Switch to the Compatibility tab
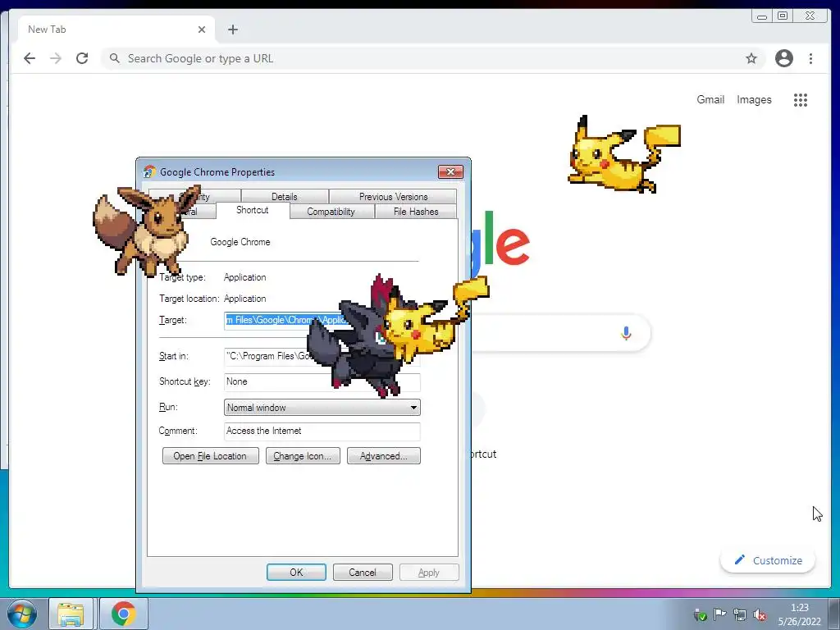The image size is (840, 630). pyautogui.click(x=331, y=212)
